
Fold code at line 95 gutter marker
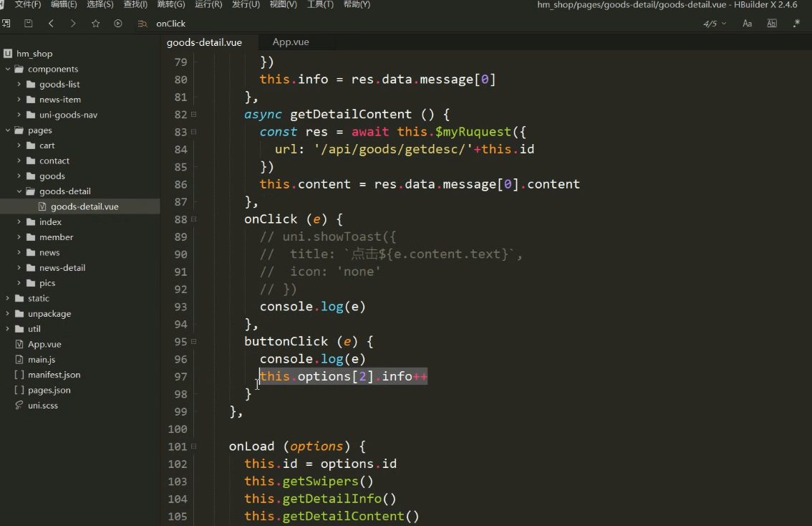point(193,342)
